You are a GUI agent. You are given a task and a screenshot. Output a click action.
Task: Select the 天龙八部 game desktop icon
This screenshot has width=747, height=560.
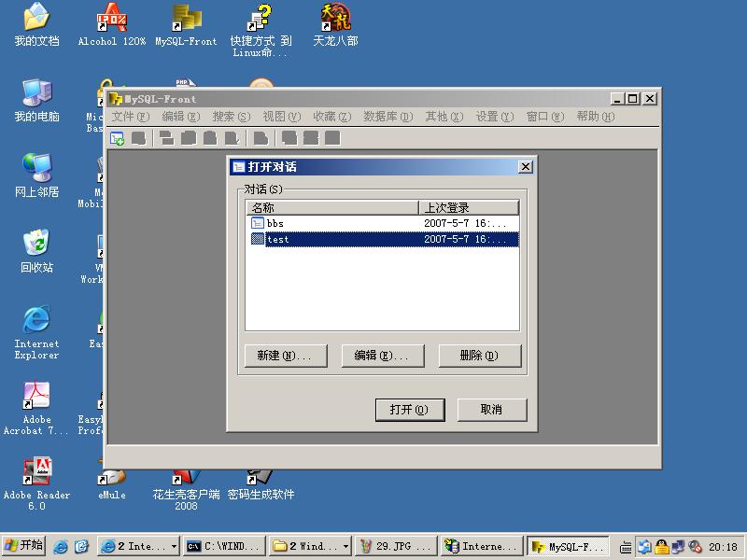335,25
